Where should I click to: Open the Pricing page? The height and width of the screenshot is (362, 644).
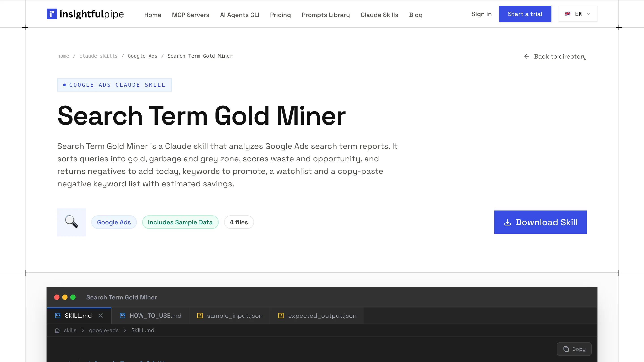point(280,15)
